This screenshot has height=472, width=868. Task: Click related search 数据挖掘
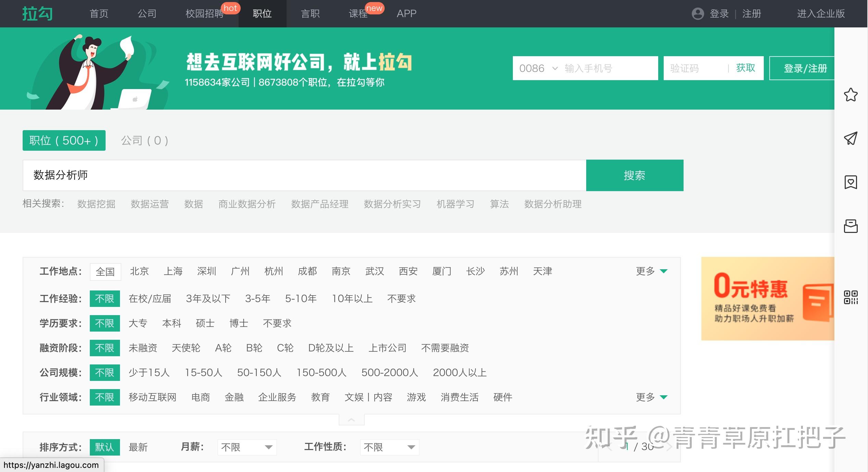[x=96, y=204]
